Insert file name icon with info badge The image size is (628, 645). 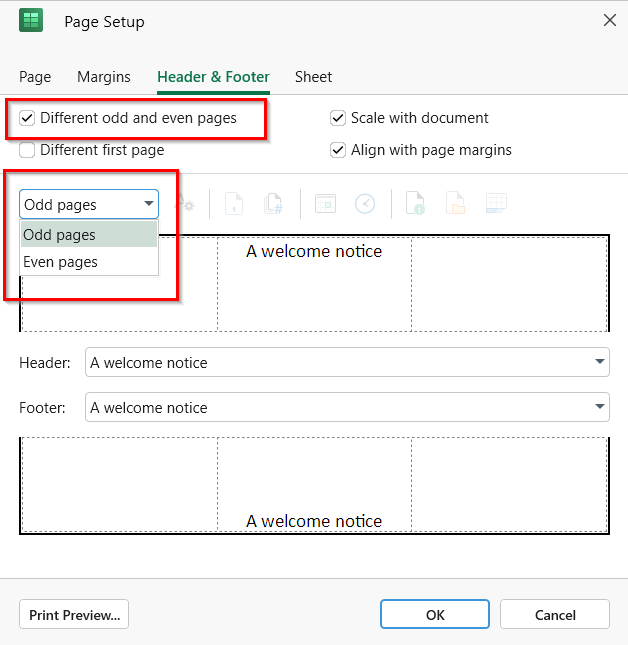415,204
